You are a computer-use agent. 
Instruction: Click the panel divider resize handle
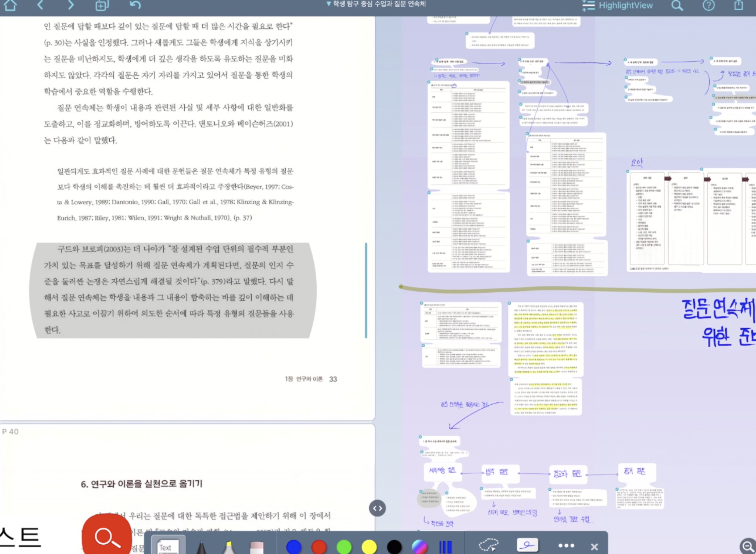(x=377, y=508)
